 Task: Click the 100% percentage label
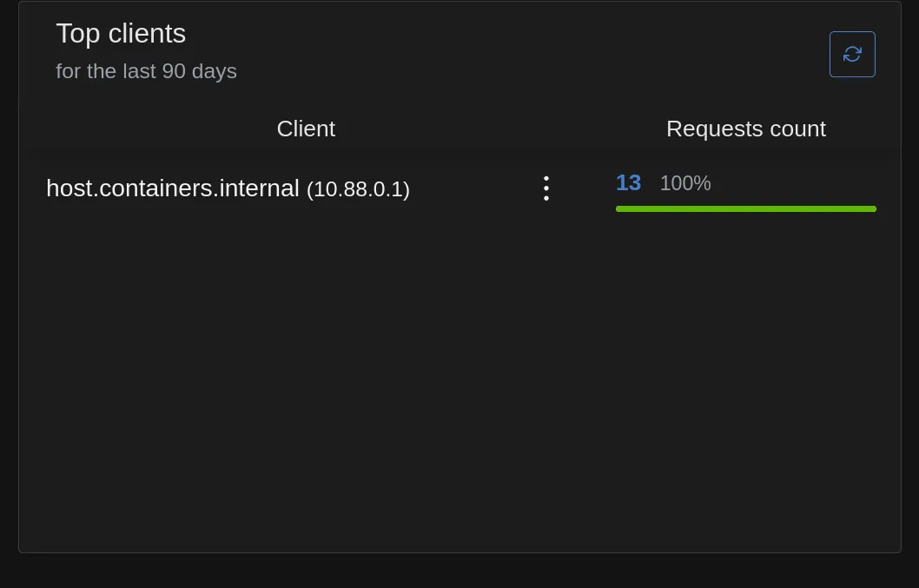685,183
